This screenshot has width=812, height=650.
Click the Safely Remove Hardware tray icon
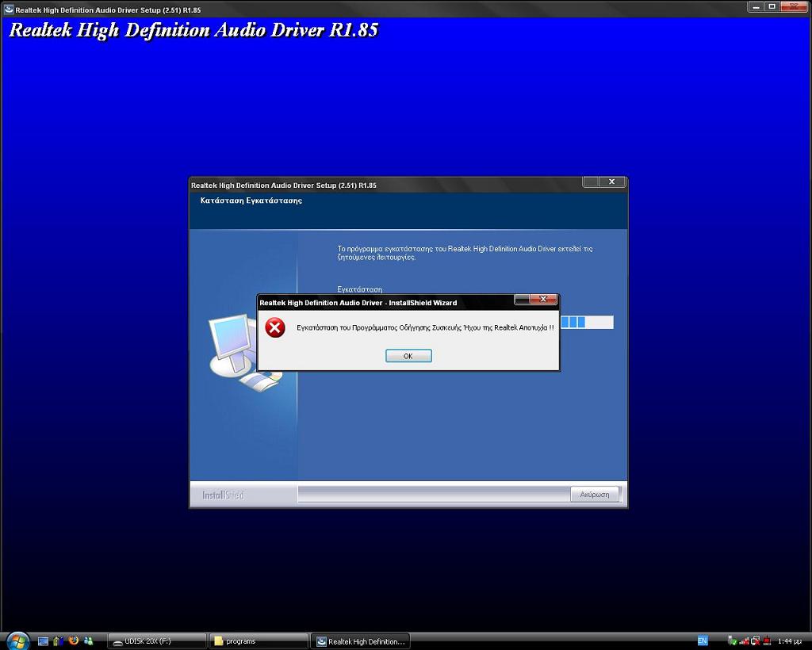(732, 641)
